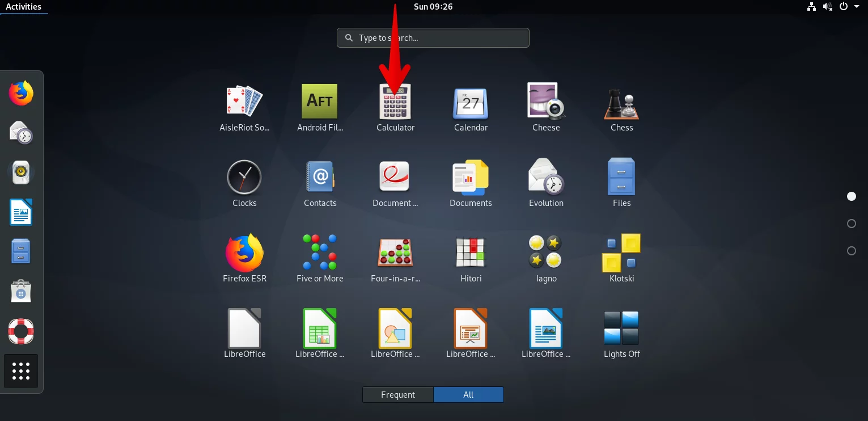This screenshot has height=421, width=868.
Task: Launch Evolution from the app grid
Action: (x=546, y=177)
